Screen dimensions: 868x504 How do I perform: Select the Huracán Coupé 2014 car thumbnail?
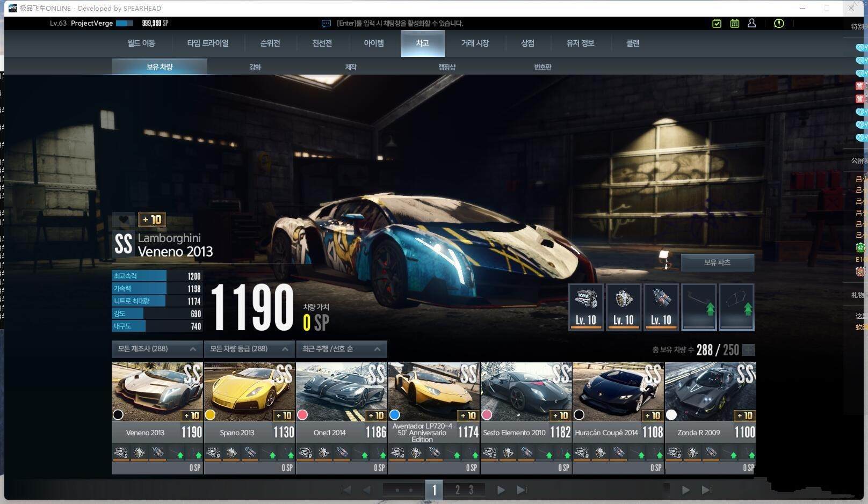pyautogui.click(x=618, y=391)
